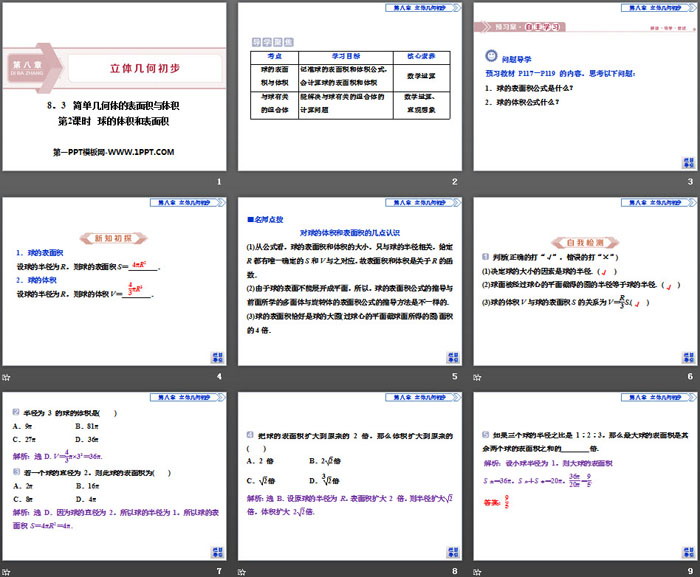The height and width of the screenshot is (577, 700).
Task: Click the blue corner button on slide 5
Action: [452, 357]
